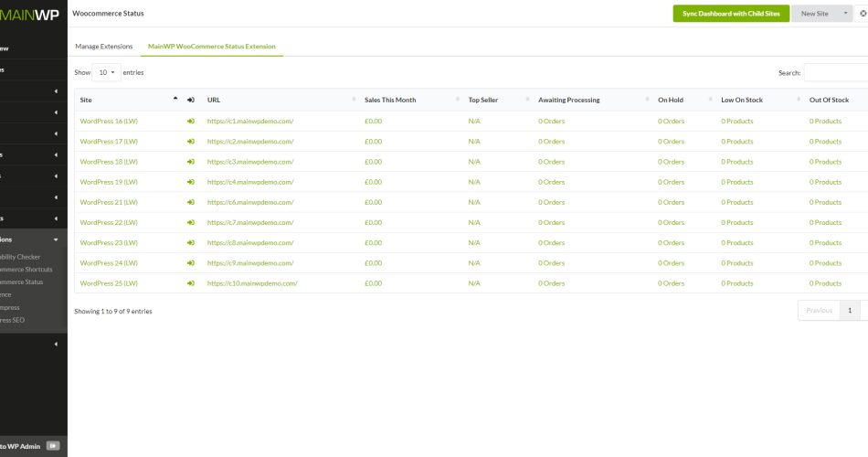The width and height of the screenshot is (868, 457).
Task: Click the MainWP logo
Action: tap(29, 15)
